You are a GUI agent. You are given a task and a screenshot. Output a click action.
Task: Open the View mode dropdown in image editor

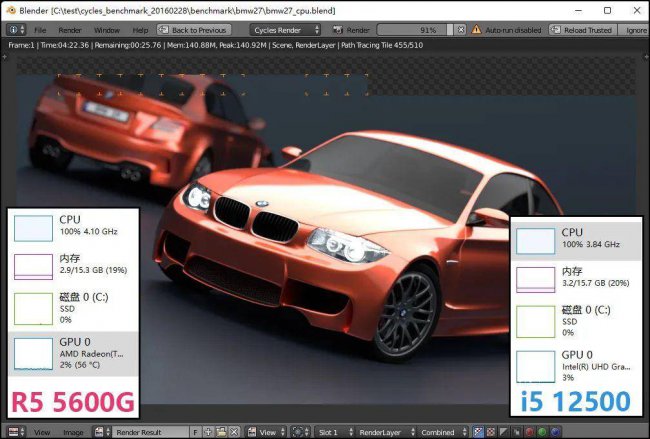click(267, 432)
